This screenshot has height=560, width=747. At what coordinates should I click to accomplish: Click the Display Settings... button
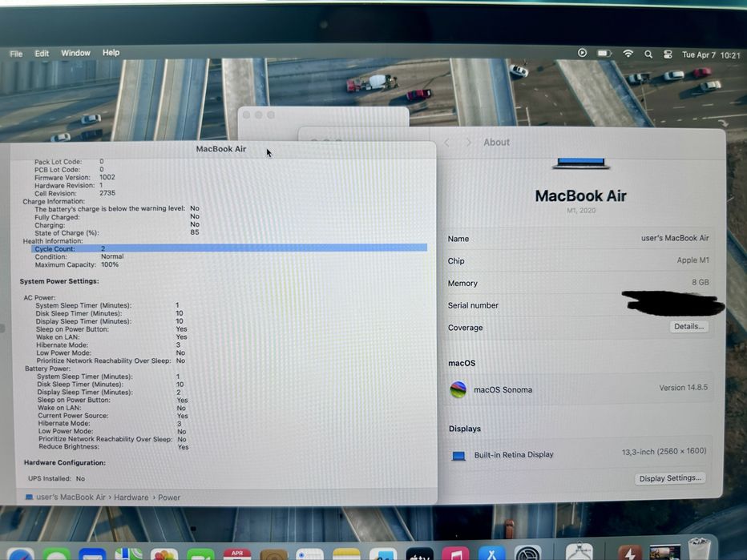[670, 478]
